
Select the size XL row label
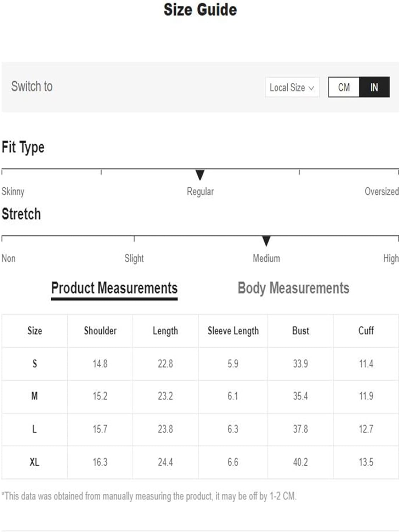tap(34, 462)
